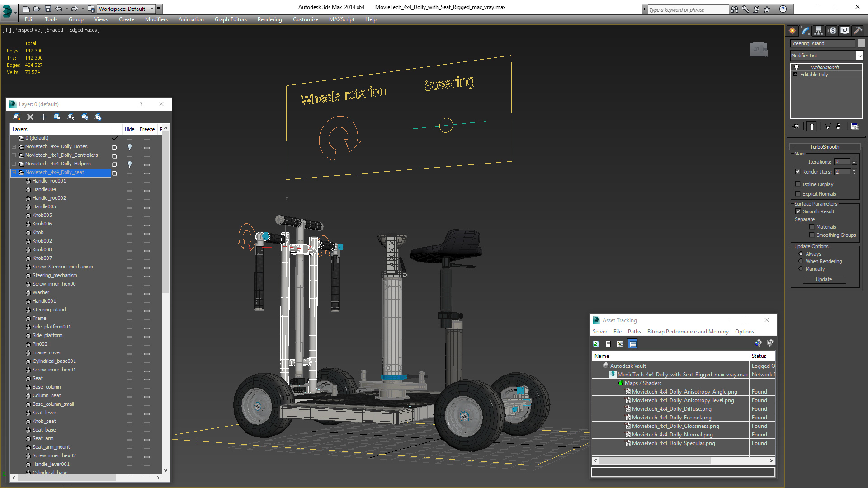Open Favorites star icon in InfoCenter

pyautogui.click(x=767, y=9)
